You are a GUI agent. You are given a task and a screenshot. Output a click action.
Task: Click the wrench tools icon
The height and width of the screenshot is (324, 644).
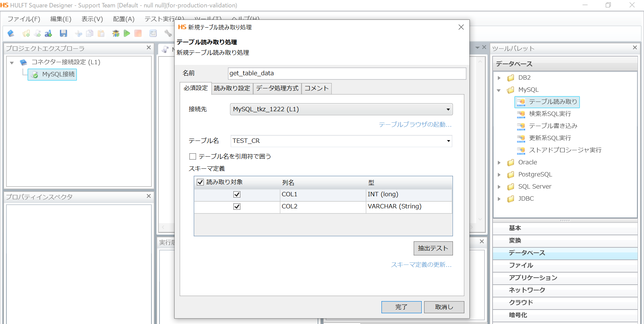coord(168,33)
